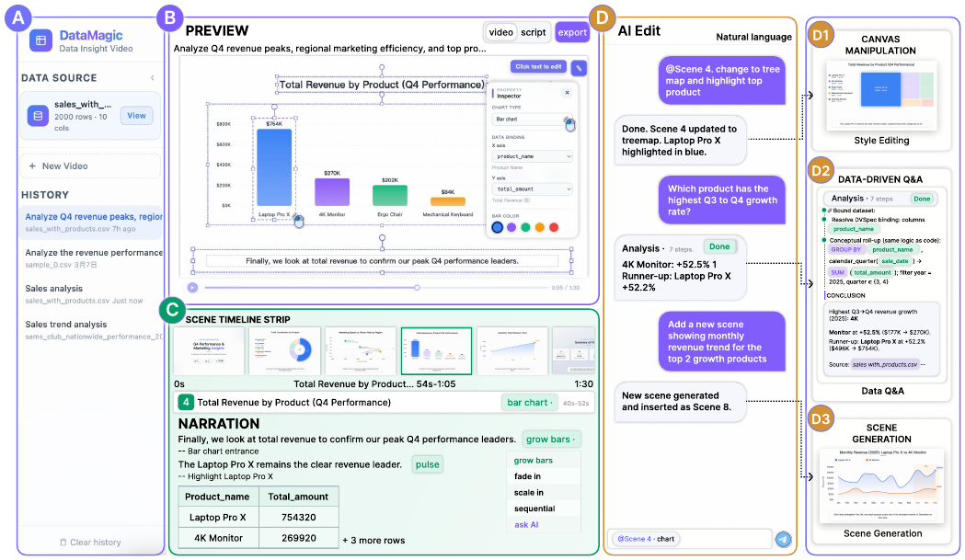Click the play button under the preview

(192, 288)
